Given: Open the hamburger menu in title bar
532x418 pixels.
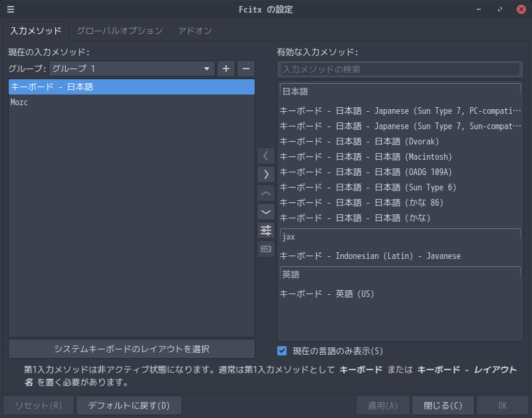Looking at the screenshot, I should pyautogui.click(x=11, y=9).
